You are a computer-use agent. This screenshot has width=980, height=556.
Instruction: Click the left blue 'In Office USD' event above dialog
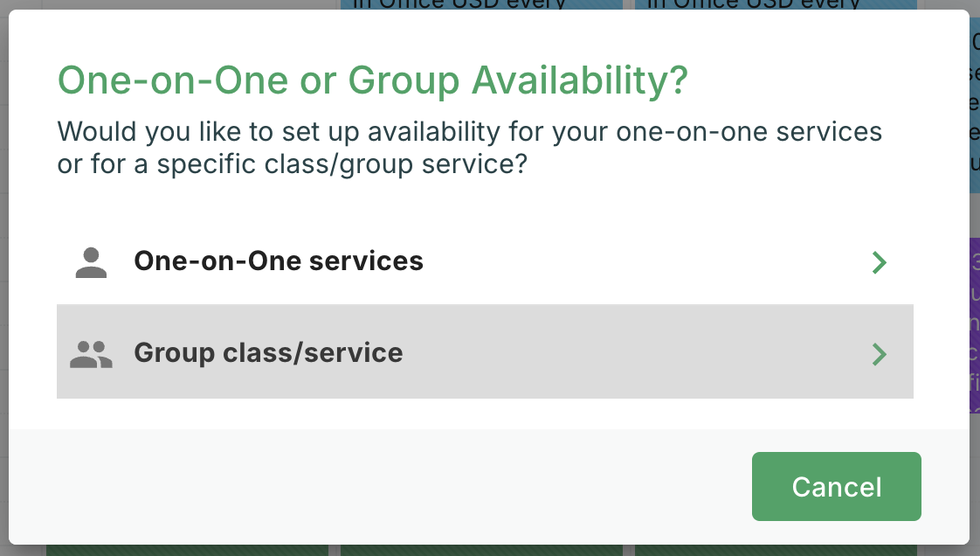click(480, 4)
